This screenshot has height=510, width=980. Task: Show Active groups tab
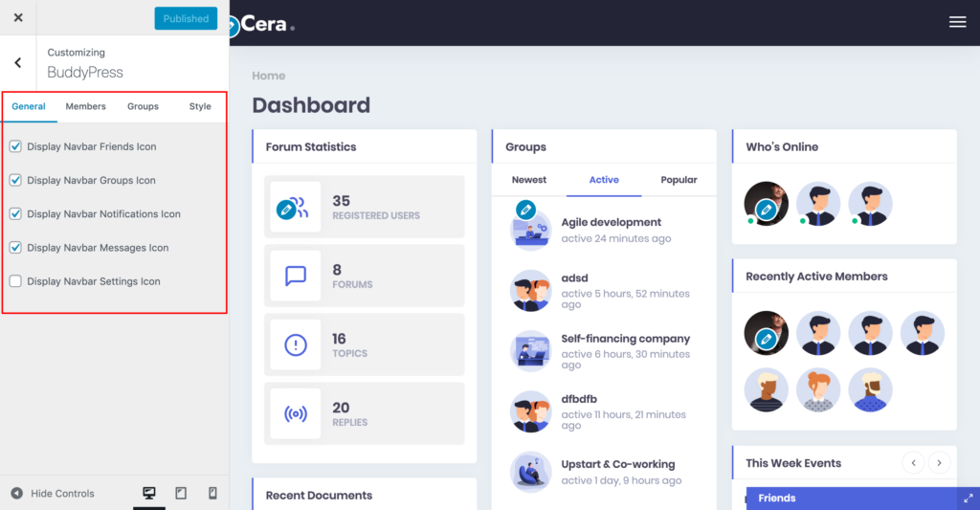coord(604,180)
